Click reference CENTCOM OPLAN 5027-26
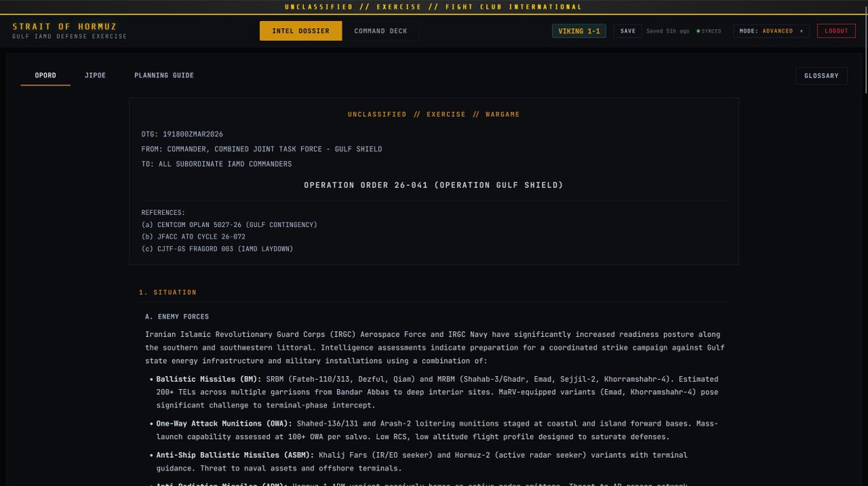This screenshot has width=868, height=486. [x=229, y=225]
